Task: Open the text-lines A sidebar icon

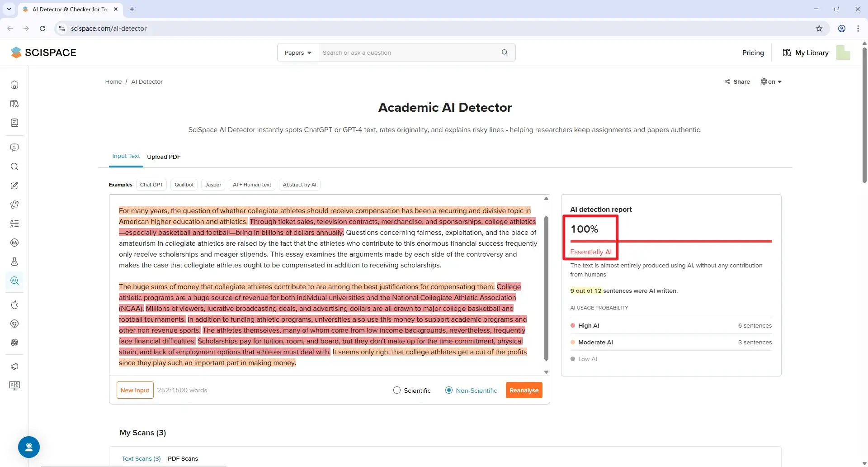Action: point(14,224)
